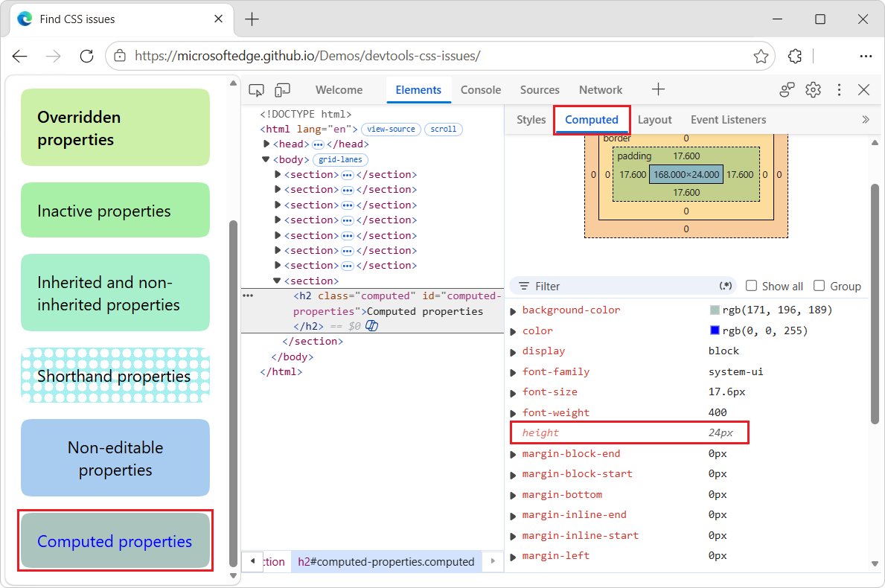Click the Non-editable properties page box
This screenshot has width=885, height=588.
[115, 458]
